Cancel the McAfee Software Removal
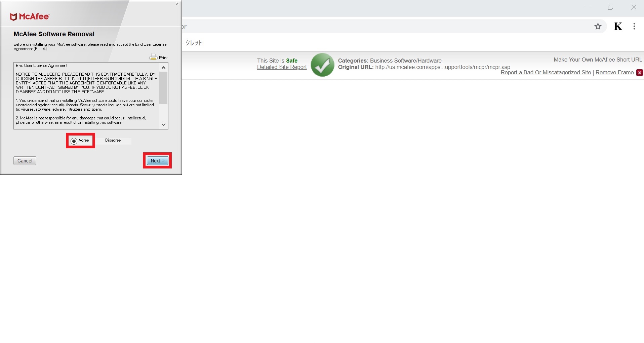The width and height of the screenshot is (644, 343). pyautogui.click(x=25, y=161)
